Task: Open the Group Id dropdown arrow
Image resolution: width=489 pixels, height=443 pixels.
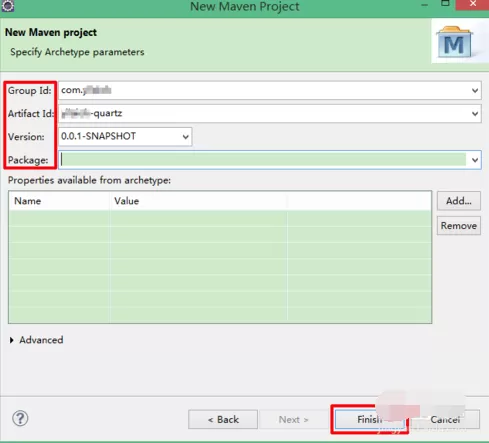Action: pos(475,90)
